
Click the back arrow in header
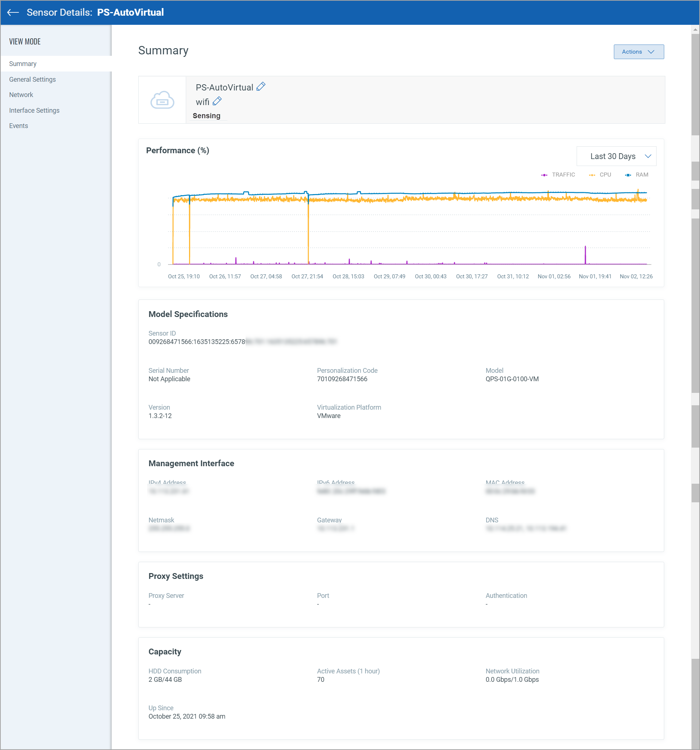click(x=13, y=12)
